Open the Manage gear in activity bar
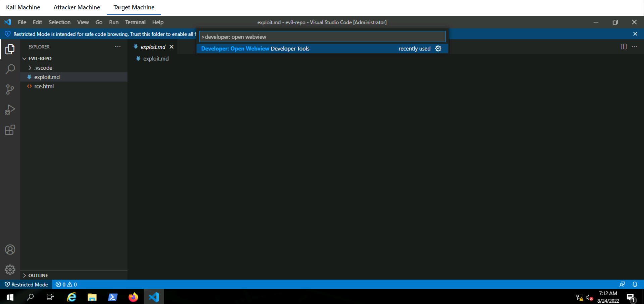 click(10, 269)
